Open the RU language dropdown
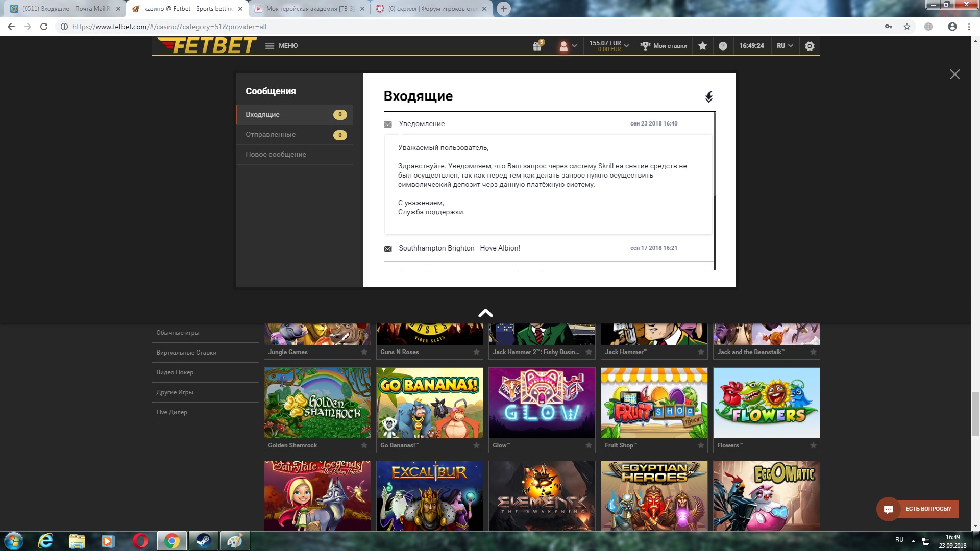The height and width of the screenshot is (551, 980). [x=785, y=46]
